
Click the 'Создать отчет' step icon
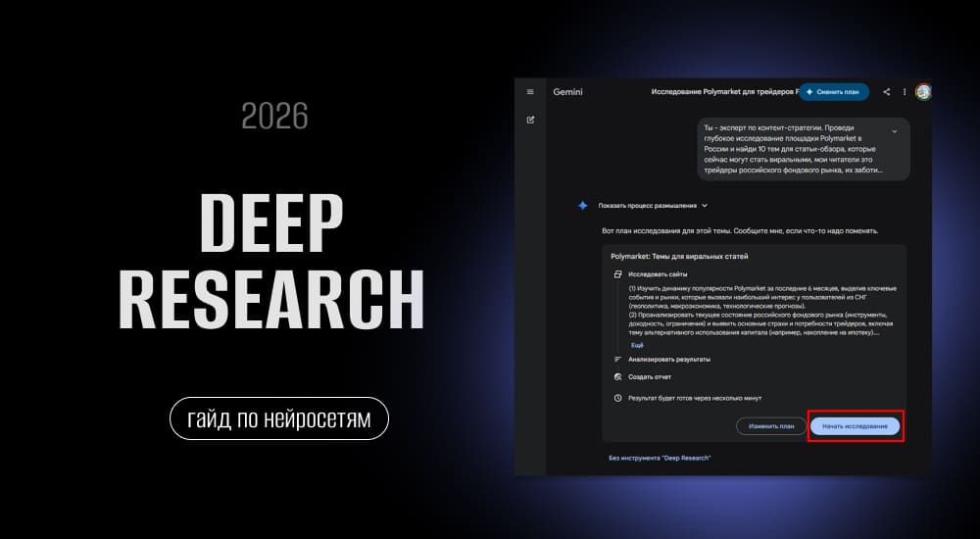[x=617, y=376]
